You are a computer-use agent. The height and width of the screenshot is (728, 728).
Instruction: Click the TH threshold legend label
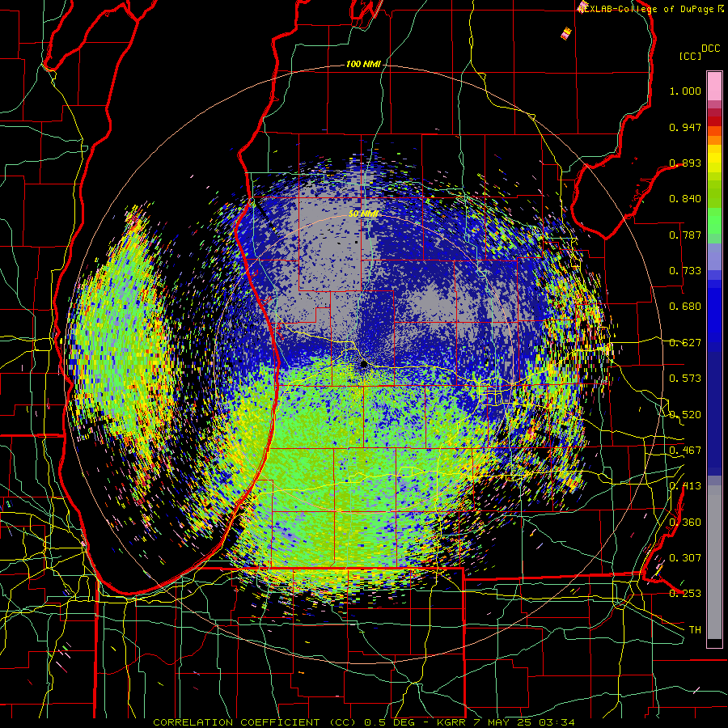(695, 630)
